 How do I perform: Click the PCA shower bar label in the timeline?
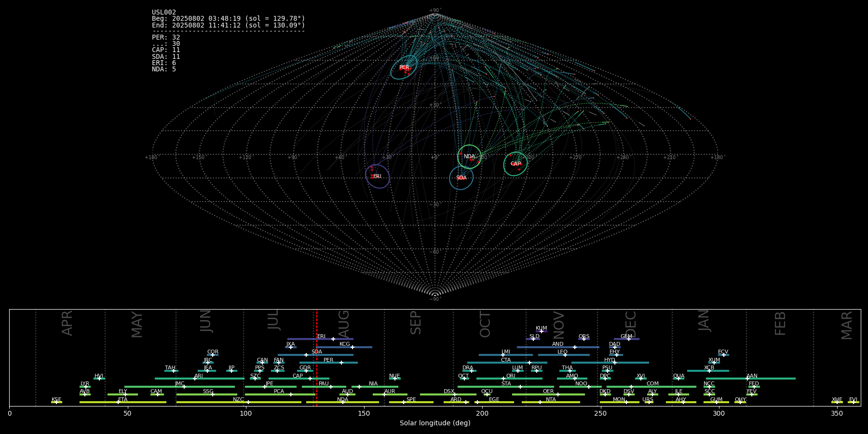(x=279, y=392)
